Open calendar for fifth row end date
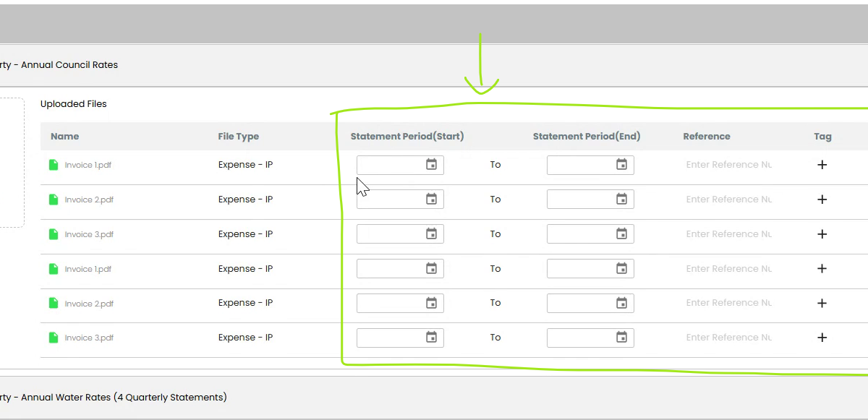This screenshot has width=868, height=420. (621, 303)
